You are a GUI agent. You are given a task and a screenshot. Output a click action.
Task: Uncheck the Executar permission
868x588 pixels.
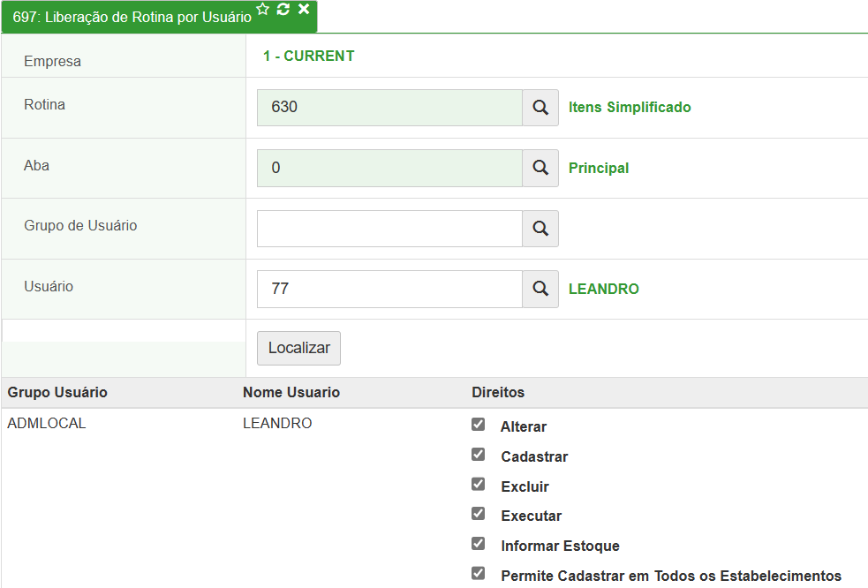pyautogui.click(x=479, y=514)
